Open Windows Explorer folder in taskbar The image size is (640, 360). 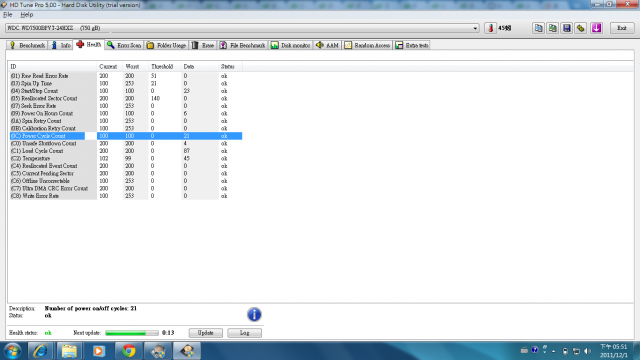click(69, 351)
